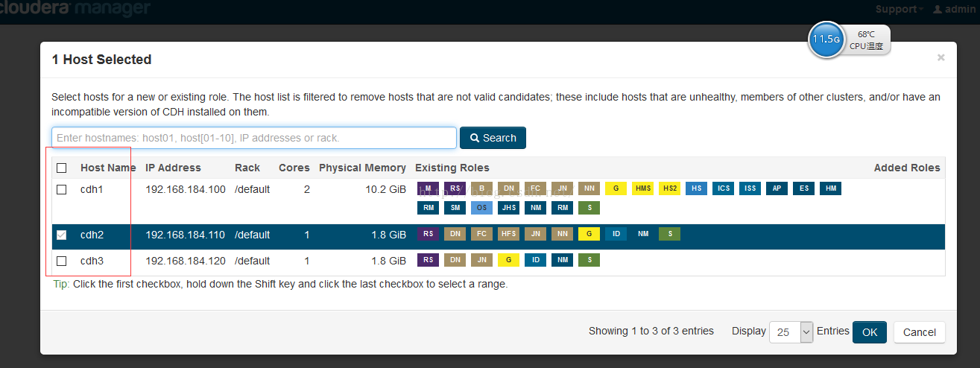Open the Support menu
This screenshot has height=368, width=980.
click(900, 9)
